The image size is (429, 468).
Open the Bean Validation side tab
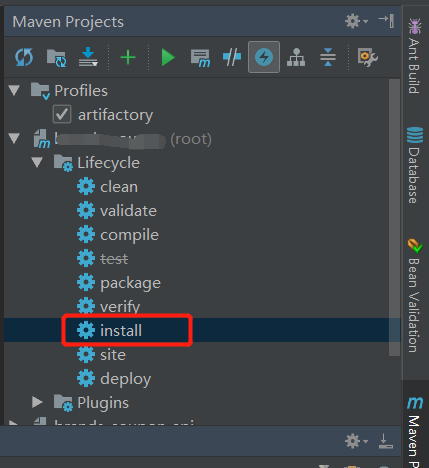point(415,296)
